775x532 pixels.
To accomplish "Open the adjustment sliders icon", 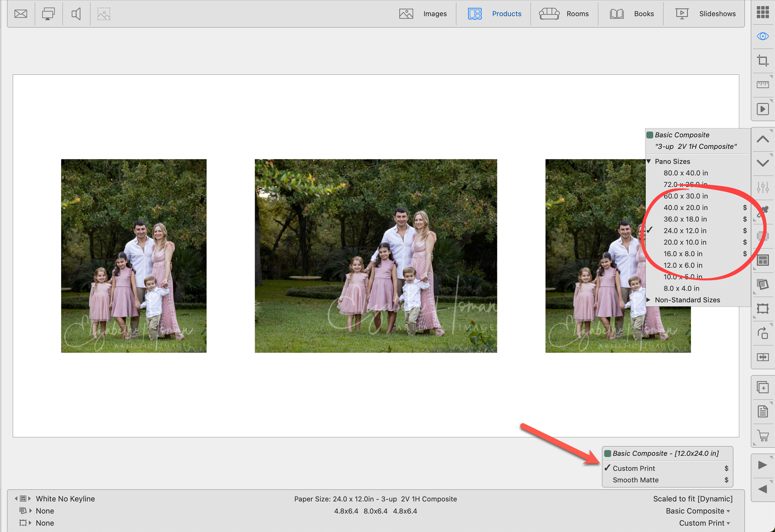I will coord(763,187).
